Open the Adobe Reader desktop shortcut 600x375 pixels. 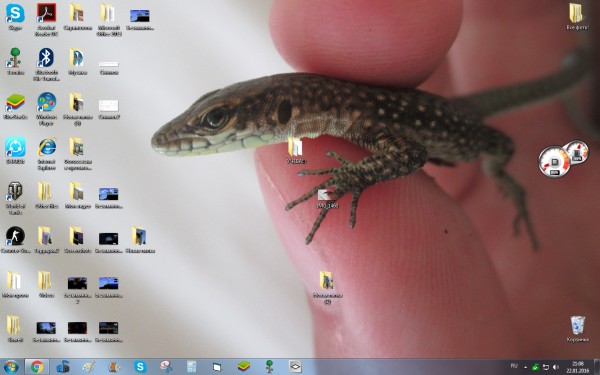[x=46, y=18]
